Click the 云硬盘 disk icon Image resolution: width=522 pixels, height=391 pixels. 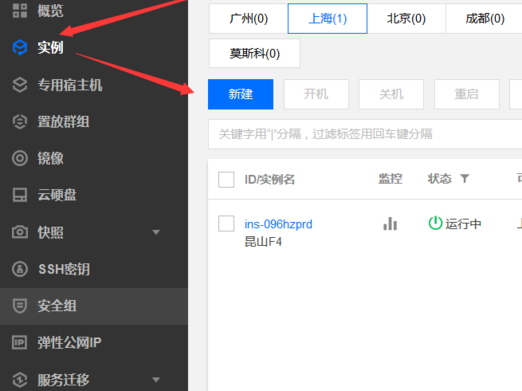pyautogui.click(x=20, y=195)
